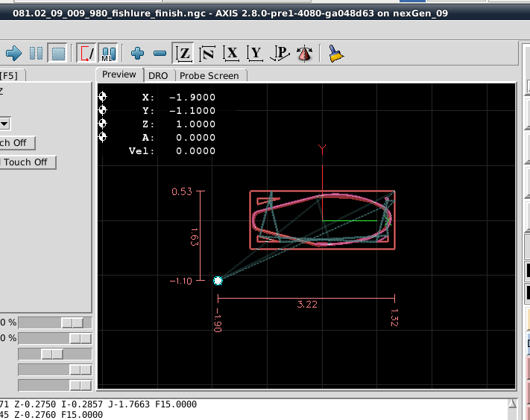
Task: Click the step forward blue arrow icon
Action: pos(13,53)
